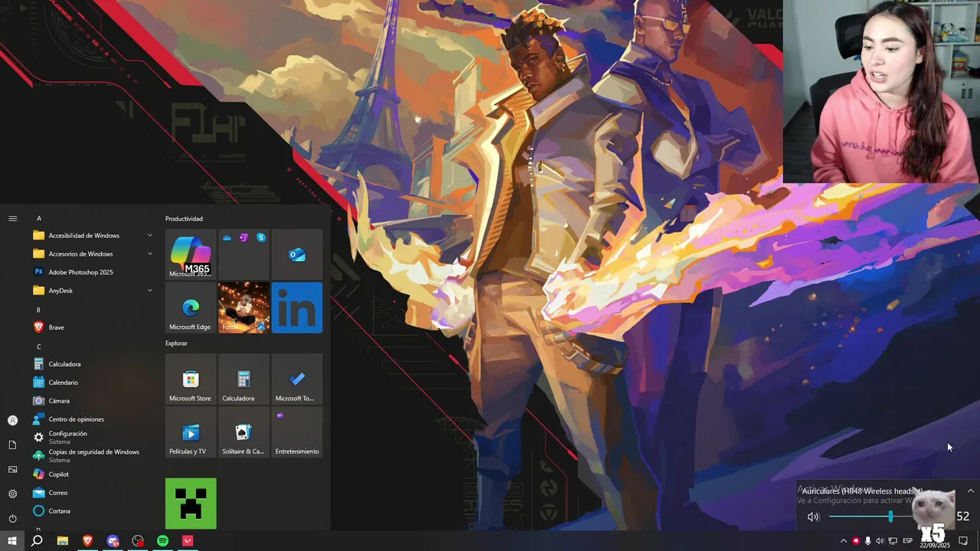Switch input language via ESP indicator
This screenshot has height=551, width=980.
(x=908, y=541)
